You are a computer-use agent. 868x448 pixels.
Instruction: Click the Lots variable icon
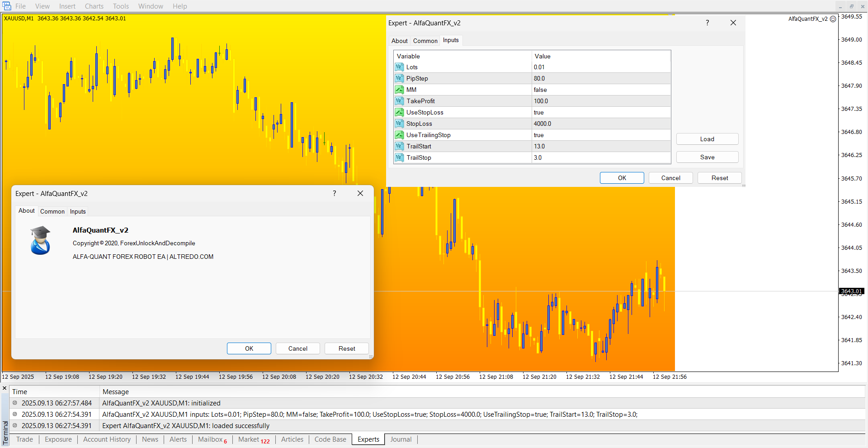pos(399,67)
